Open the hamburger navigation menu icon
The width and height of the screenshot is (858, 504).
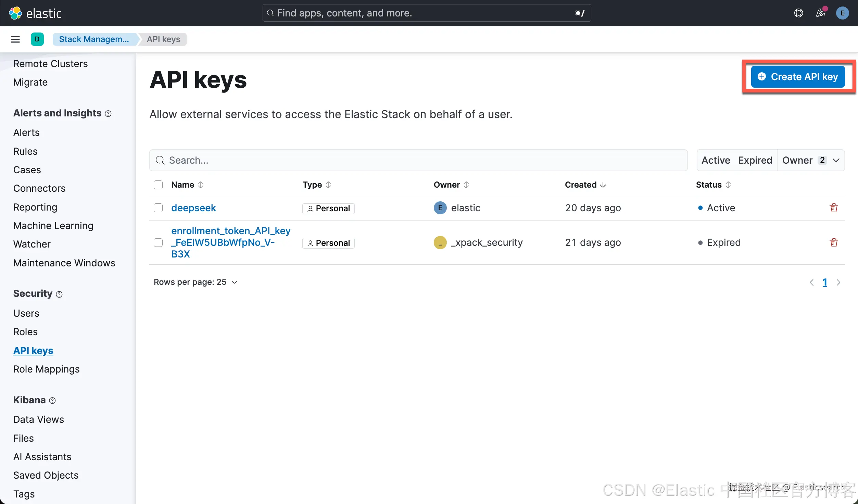[15, 39]
